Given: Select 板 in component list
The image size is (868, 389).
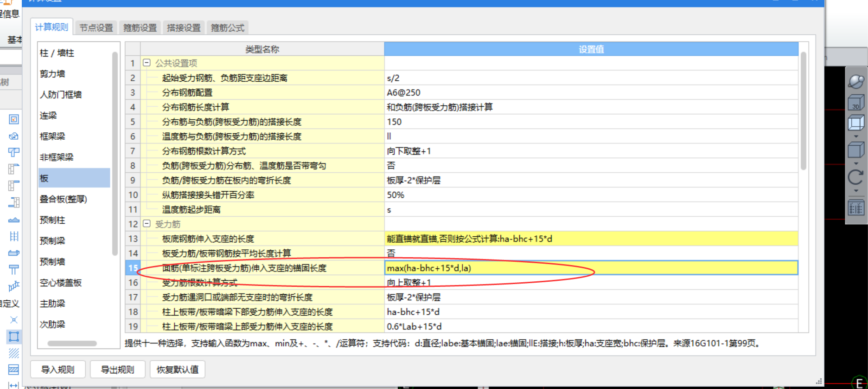Looking at the screenshot, I should point(74,178).
